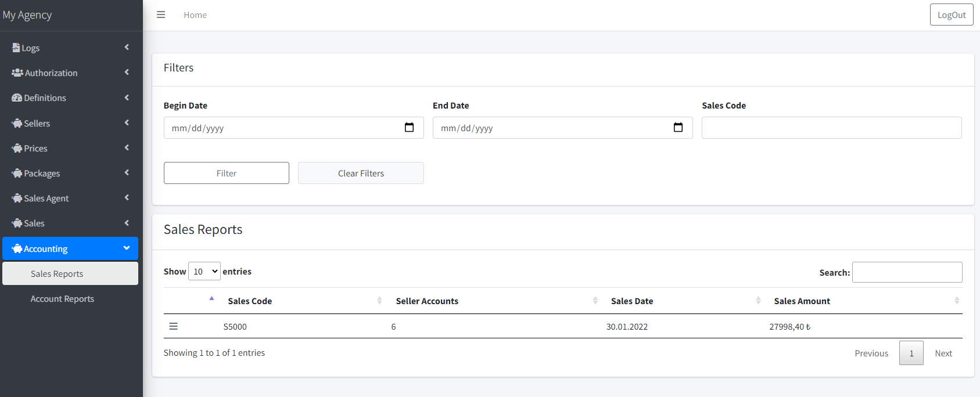The width and height of the screenshot is (980, 397).
Task: Click the Definitions palette icon
Action: click(x=17, y=98)
